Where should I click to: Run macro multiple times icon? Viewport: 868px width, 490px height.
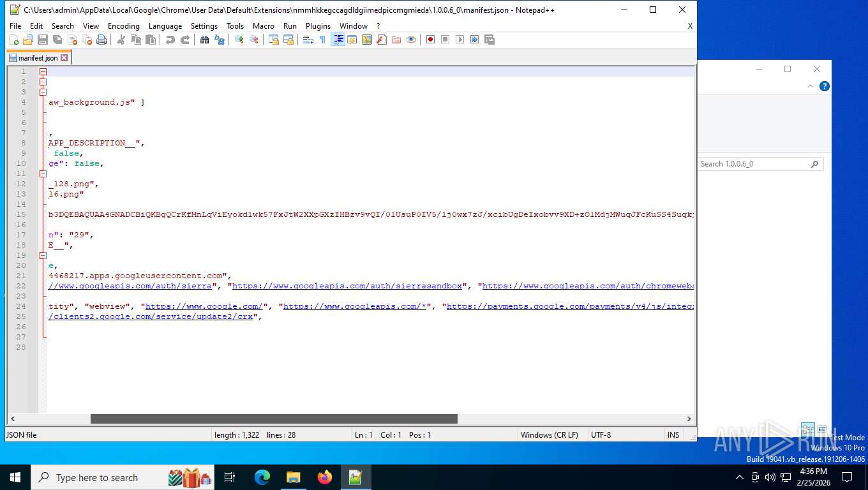pyautogui.click(x=474, y=40)
